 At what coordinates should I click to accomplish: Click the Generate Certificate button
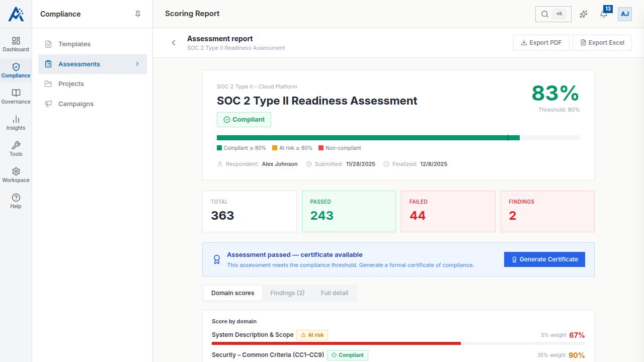[x=544, y=259]
